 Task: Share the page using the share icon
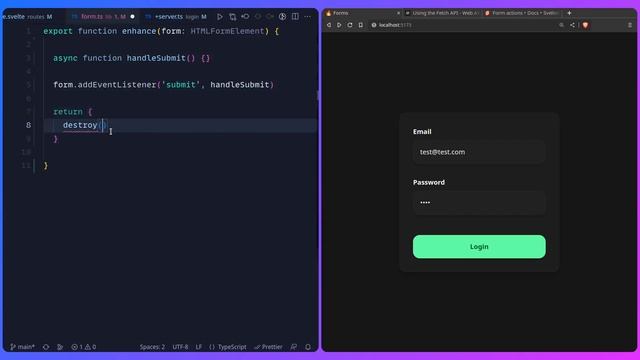572,25
